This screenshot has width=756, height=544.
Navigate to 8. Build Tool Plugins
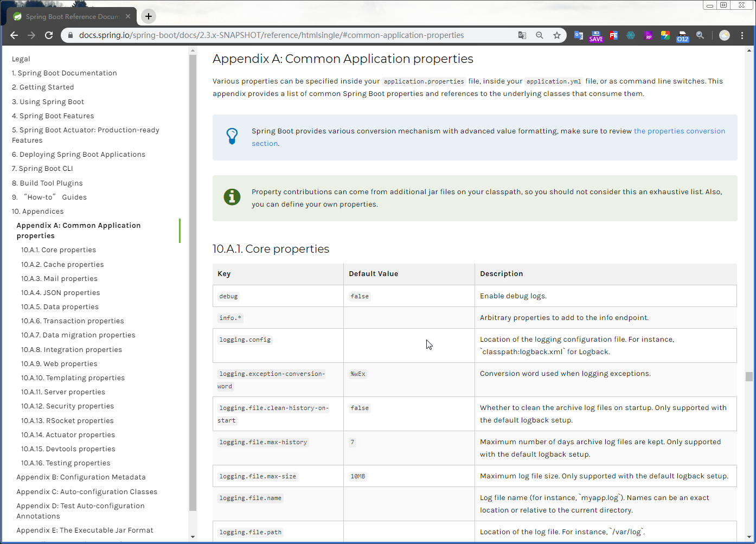pyautogui.click(x=48, y=183)
